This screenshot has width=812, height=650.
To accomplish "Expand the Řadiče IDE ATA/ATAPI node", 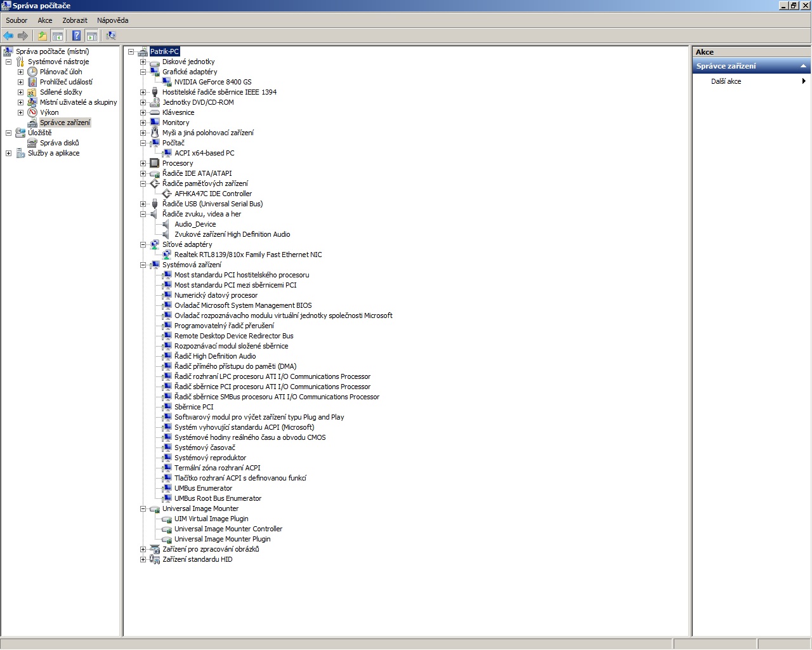I will tap(143, 173).
